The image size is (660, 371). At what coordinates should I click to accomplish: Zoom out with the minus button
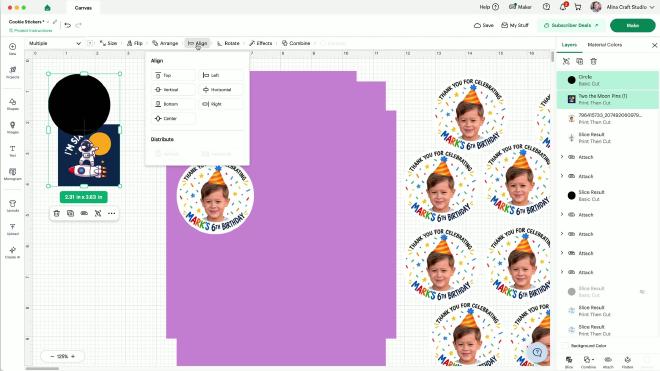tap(52, 356)
